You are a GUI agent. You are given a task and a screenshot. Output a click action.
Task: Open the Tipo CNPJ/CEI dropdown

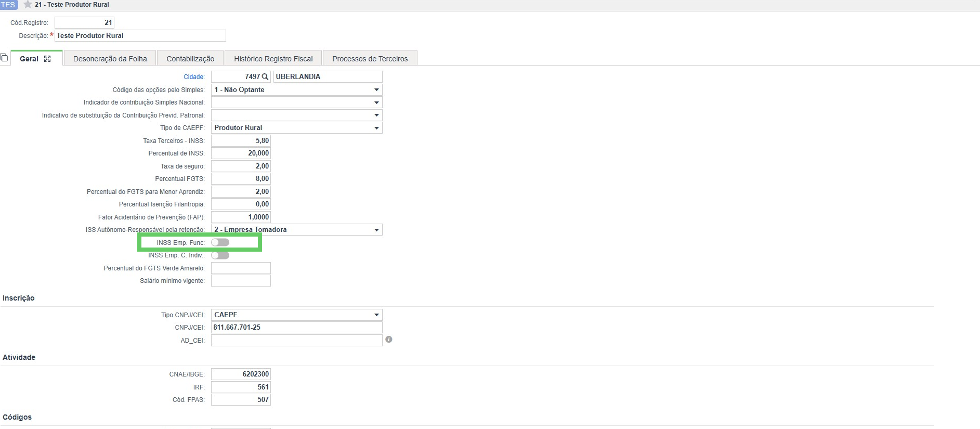(x=297, y=315)
